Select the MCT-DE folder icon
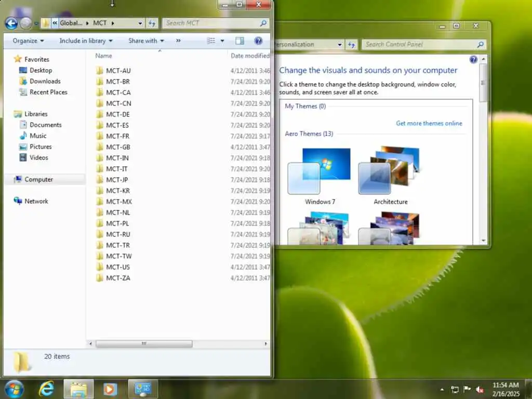Viewport: 532px width, 399px height. point(99,114)
